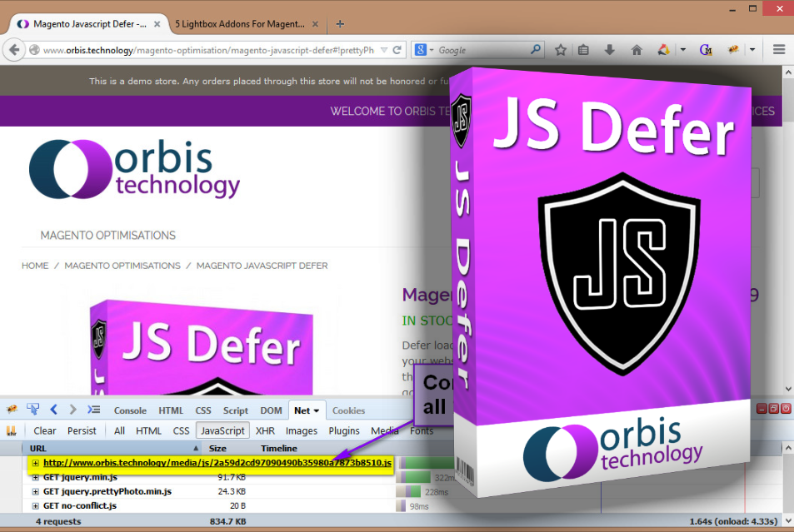The height and width of the screenshot is (532, 794).
Task: Click Firebug's back arrow in panel toolbar
Action: [54, 409]
